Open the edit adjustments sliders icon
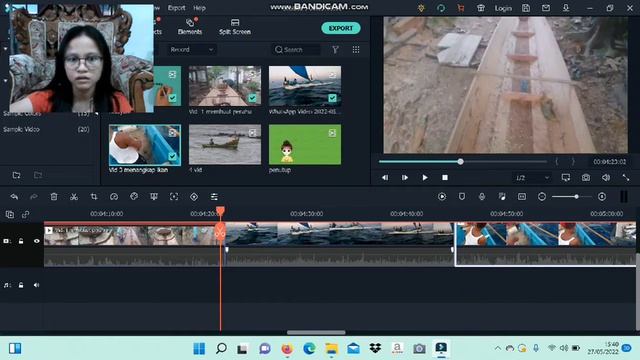640x360 pixels. pyautogui.click(x=214, y=197)
